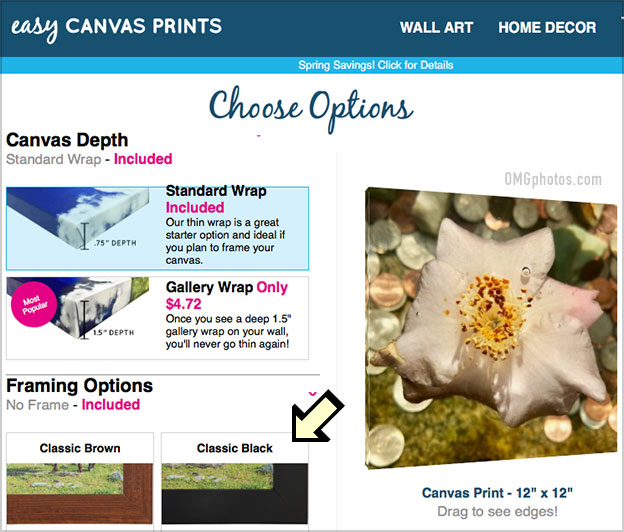Click the Spring Savings details banner
Image resolution: width=624 pixels, height=532 pixels.
[x=376, y=65]
